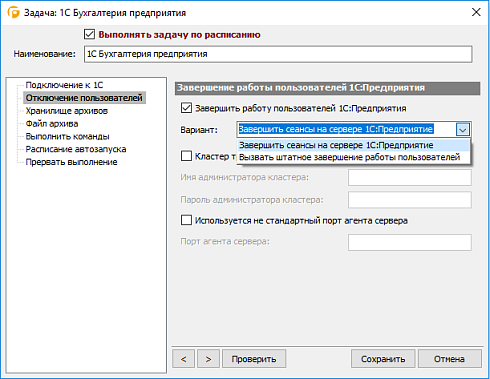Select 'Подключение к 1С' tree item

[64, 85]
